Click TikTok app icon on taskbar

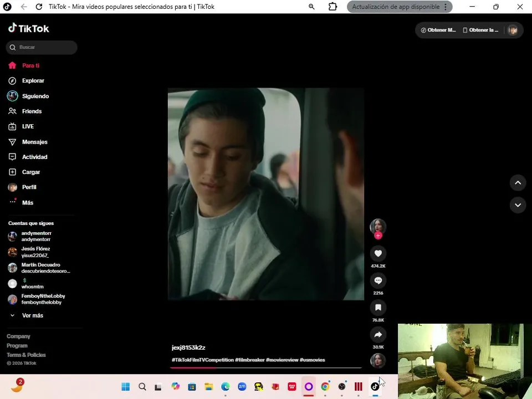(375, 386)
